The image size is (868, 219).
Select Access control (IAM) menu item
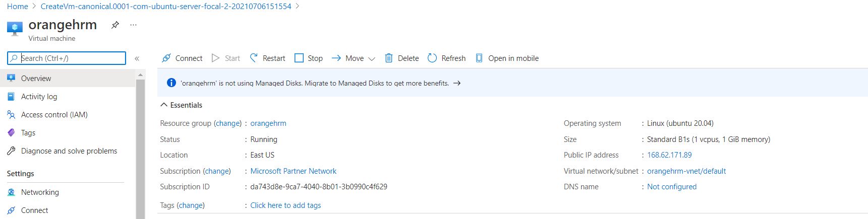(54, 115)
